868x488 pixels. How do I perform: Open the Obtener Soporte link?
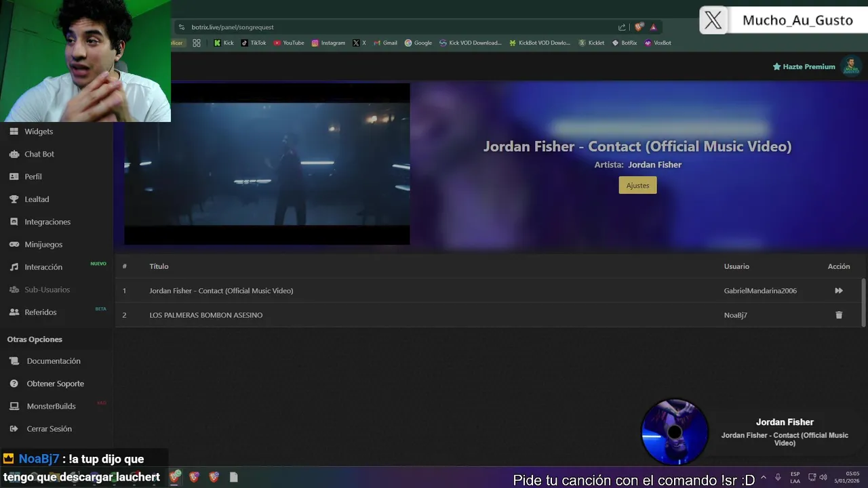click(56, 384)
